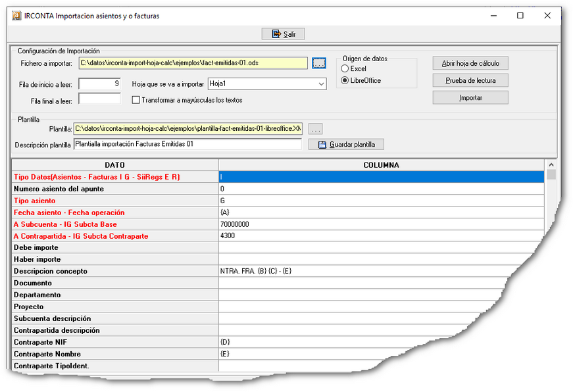
Task: Select the Tipo Datos row column cell
Action: pyautogui.click(x=382, y=177)
